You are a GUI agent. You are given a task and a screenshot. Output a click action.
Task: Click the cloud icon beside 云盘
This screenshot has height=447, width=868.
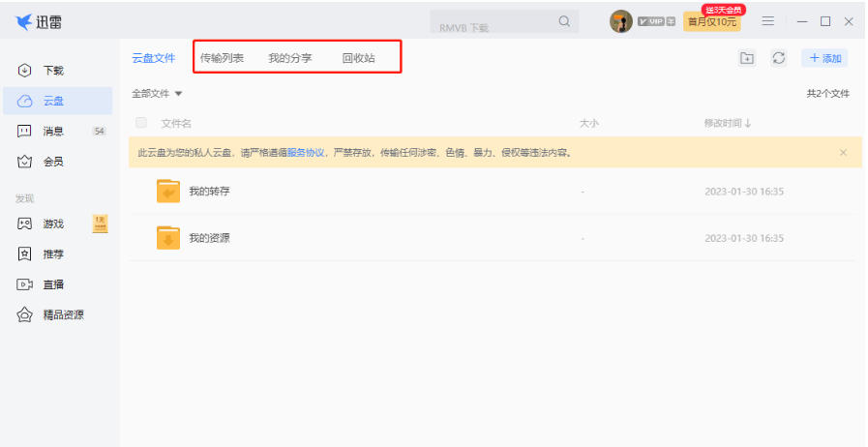point(24,101)
